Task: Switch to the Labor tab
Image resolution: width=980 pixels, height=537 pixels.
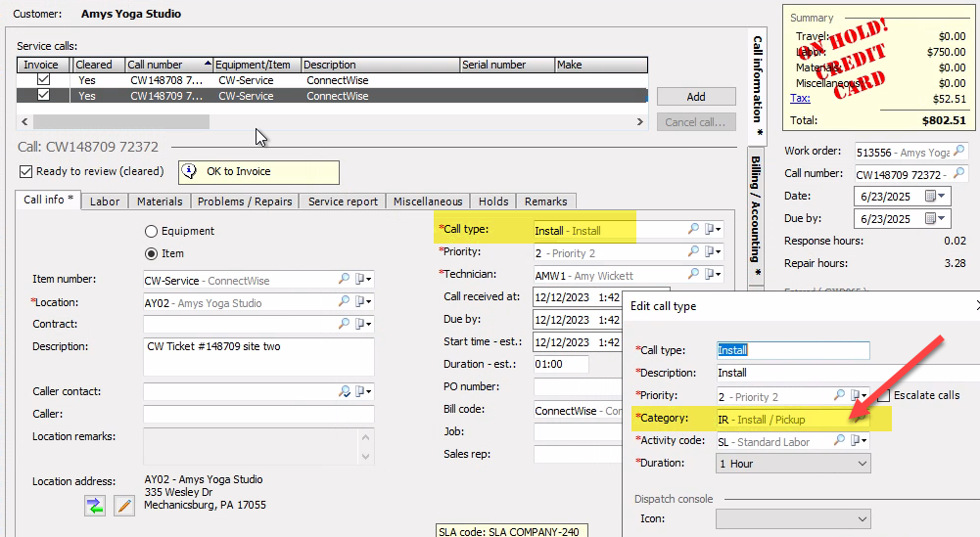Action: [x=105, y=201]
